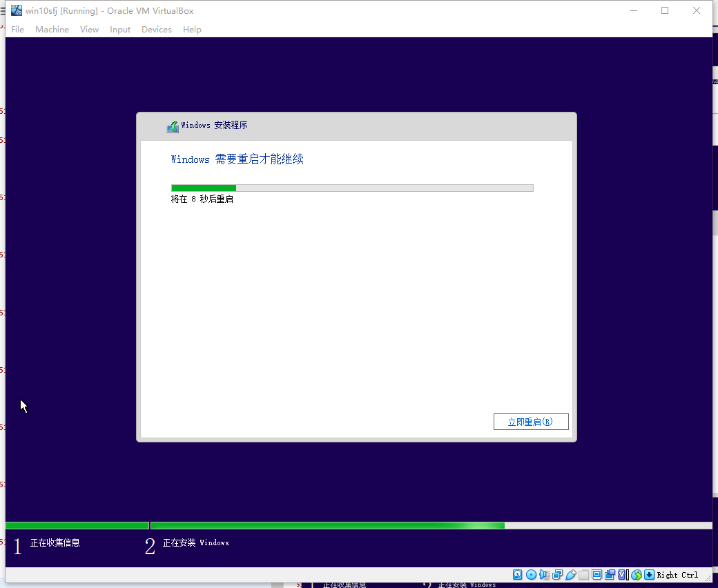This screenshot has width=718, height=588.
Task: Click the keyboard capture down-arrow icon
Action: (650, 575)
